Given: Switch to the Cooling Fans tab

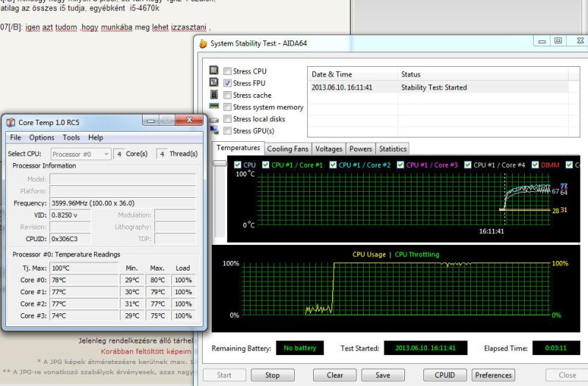Looking at the screenshot, I should click(x=287, y=149).
